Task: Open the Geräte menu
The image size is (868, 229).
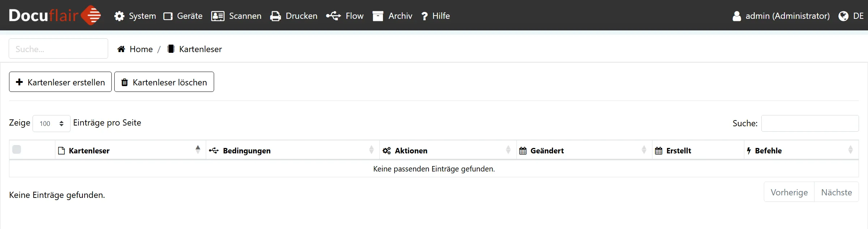Action: 183,16
